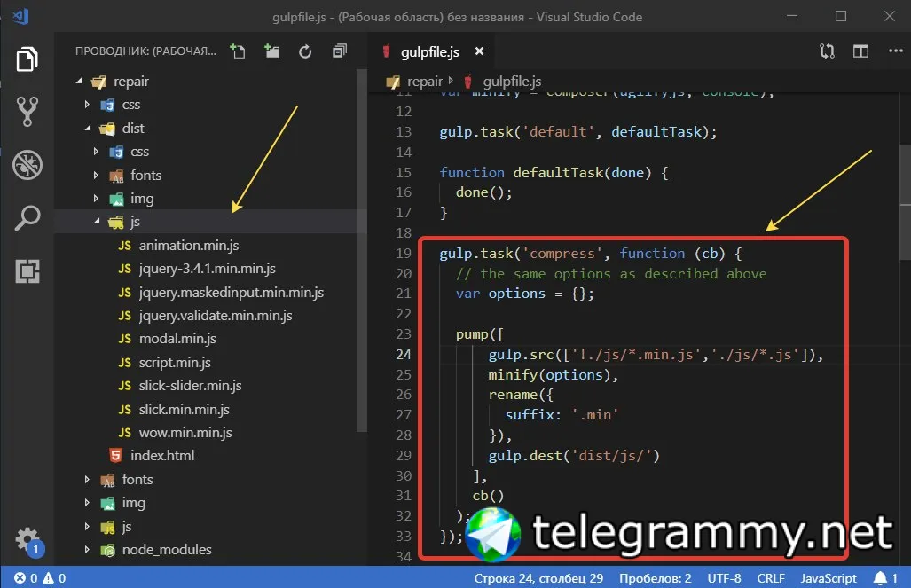Close the gulpfile.js tab
The height and width of the screenshot is (588, 911).
[x=479, y=51]
